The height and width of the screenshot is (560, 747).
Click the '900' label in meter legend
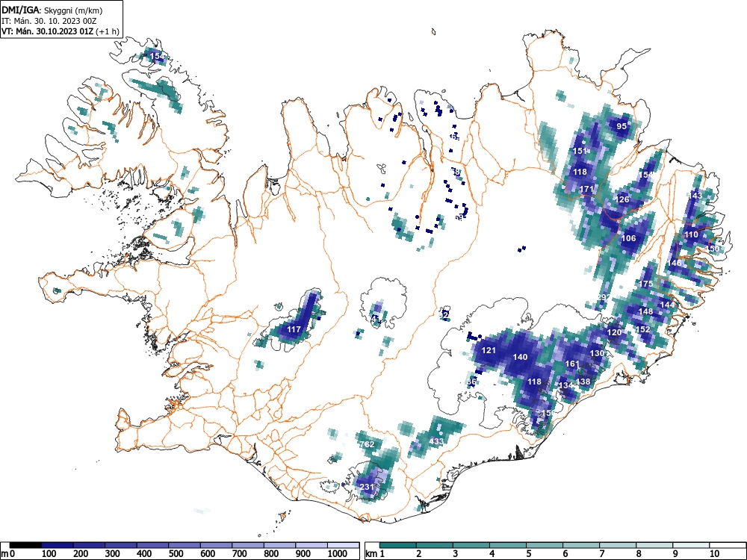point(303,554)
